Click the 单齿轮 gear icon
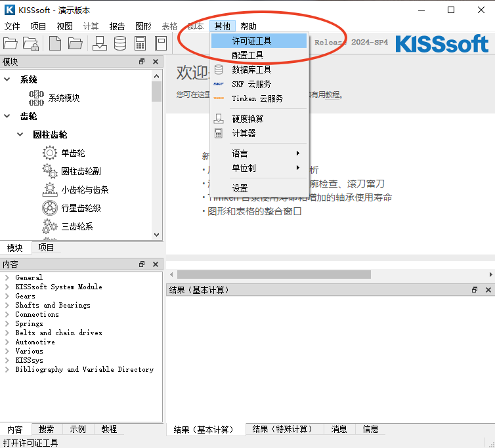The height and width of the screenshot is (448, 495). click(49, 153)
